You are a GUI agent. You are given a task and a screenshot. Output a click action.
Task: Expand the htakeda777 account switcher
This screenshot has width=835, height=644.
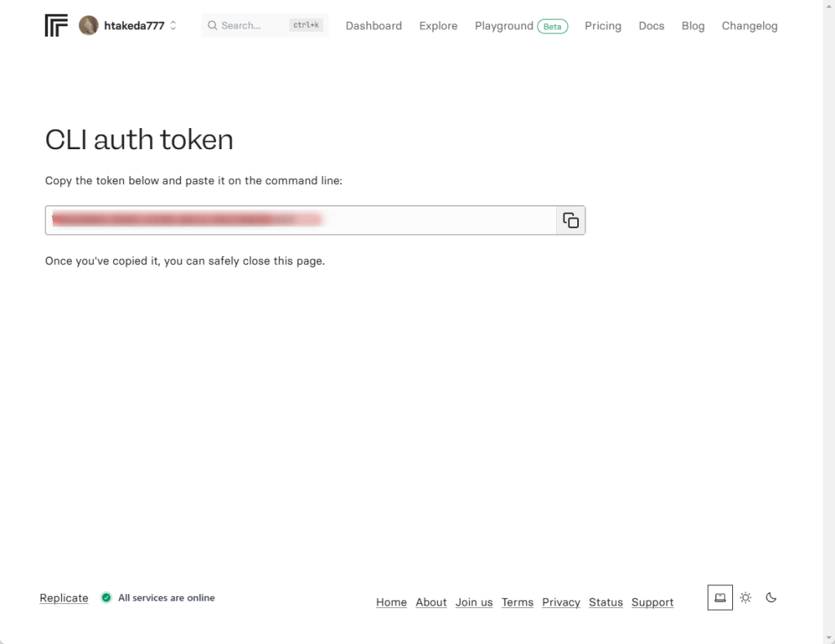[x=173, y=25]
